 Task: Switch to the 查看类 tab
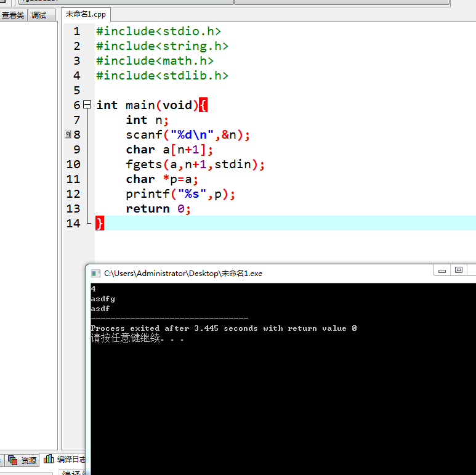[14, 15]
